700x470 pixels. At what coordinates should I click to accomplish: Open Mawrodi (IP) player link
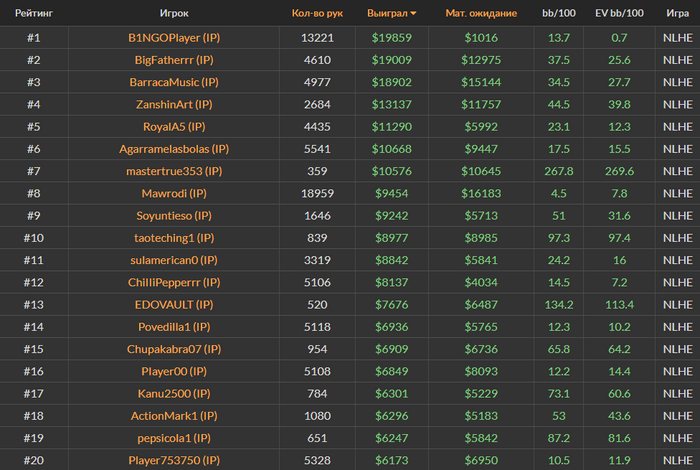click(x=174, y=193)
